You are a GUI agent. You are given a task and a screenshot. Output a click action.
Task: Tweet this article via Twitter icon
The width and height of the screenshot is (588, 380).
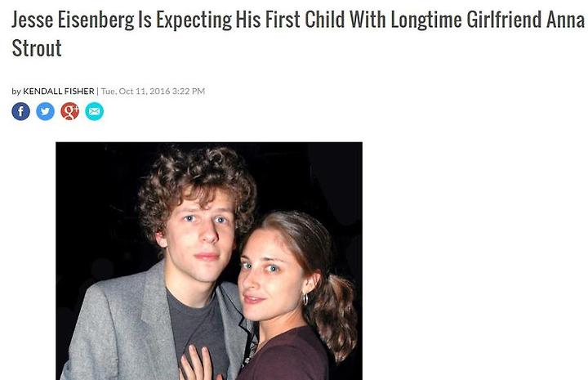46,111
